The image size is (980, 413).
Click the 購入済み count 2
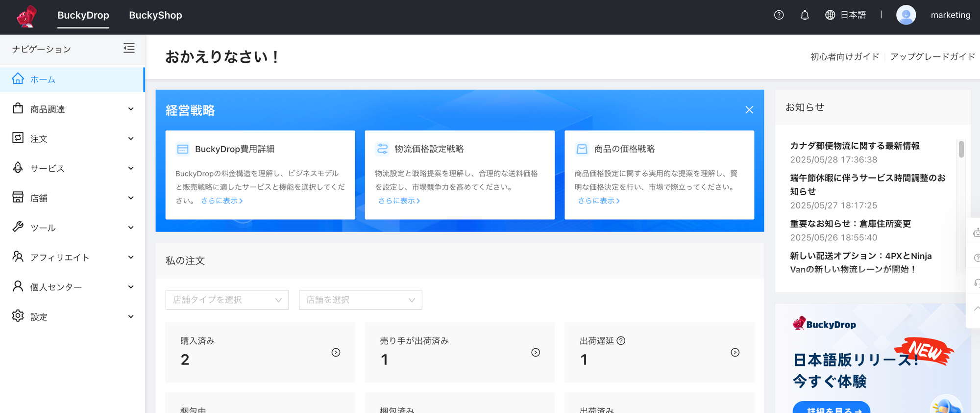[185, 360]
